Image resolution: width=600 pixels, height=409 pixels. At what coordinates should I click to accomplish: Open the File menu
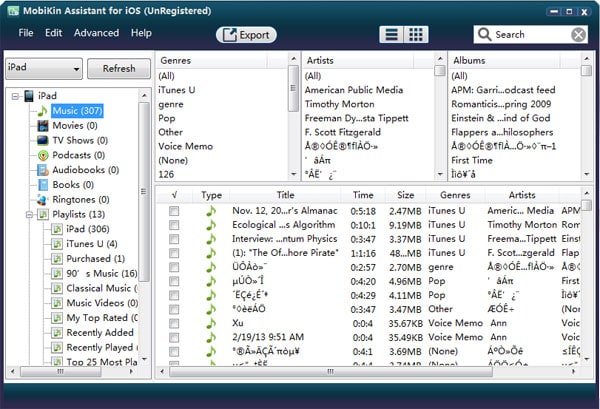point(26,33)
